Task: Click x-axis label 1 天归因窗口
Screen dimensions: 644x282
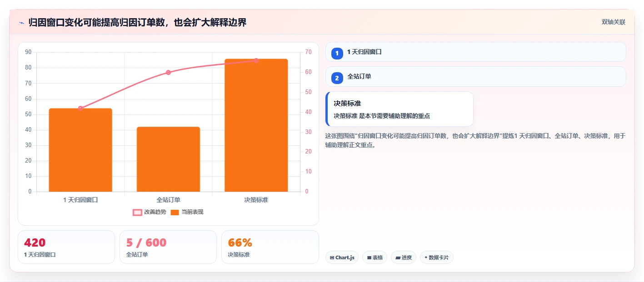Action: [80, 200]
